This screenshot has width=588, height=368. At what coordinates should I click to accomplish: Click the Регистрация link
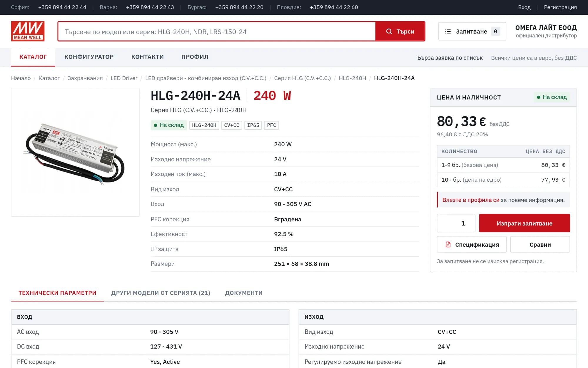[x=560, y=7]
